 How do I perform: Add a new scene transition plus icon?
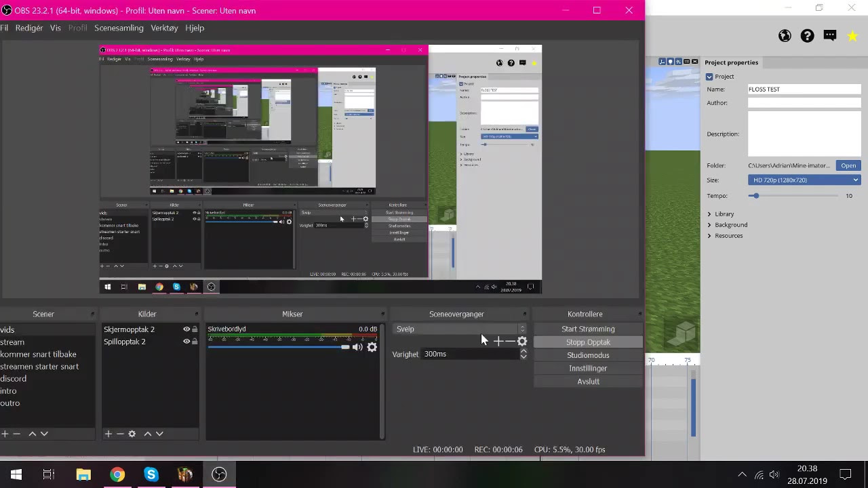(498, 342)
